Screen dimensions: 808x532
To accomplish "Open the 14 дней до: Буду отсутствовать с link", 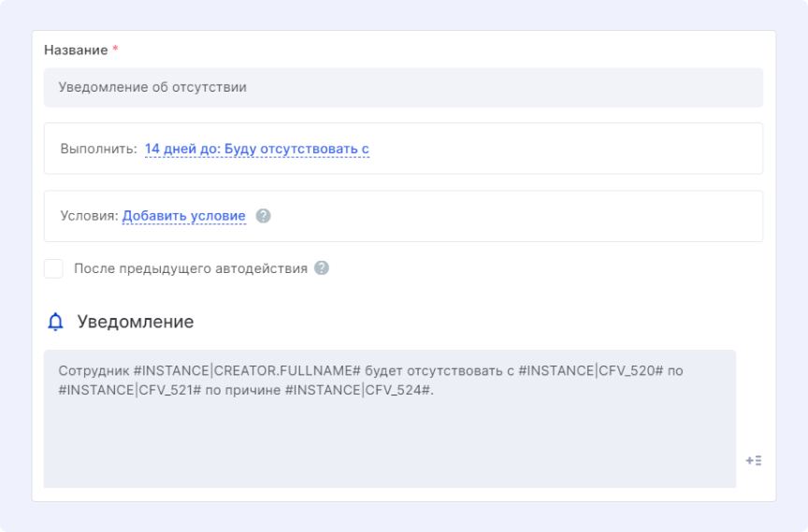I will point(257,149).
